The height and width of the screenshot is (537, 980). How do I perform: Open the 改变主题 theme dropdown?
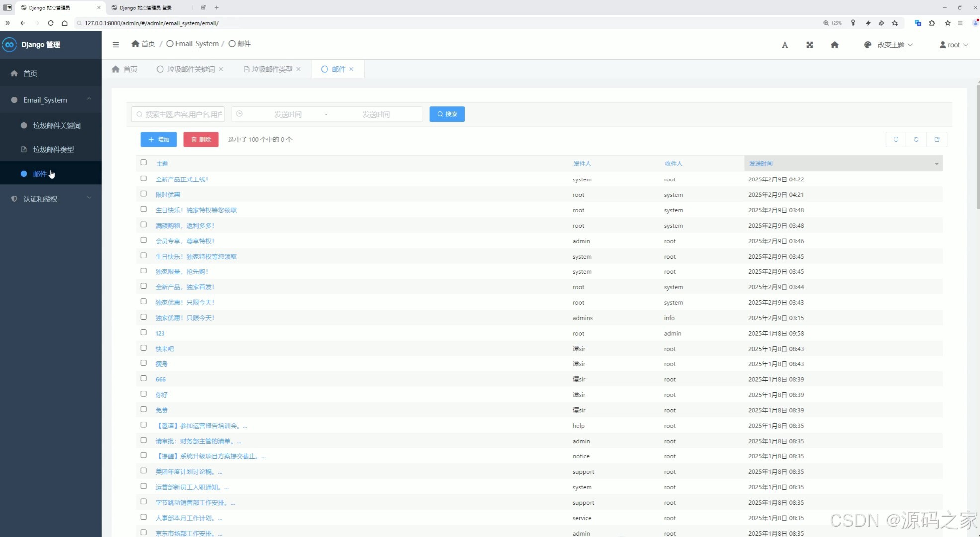click(x=890, y=45)
